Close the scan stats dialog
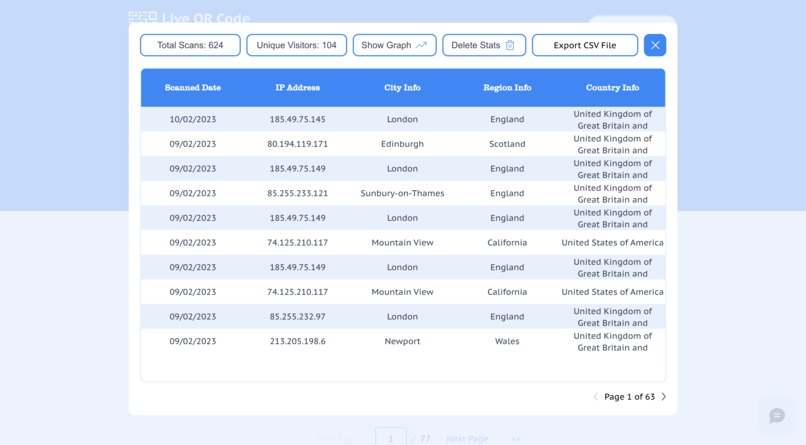Image resolution: width=806 pixels, height=445 pixels. [655, 45]
